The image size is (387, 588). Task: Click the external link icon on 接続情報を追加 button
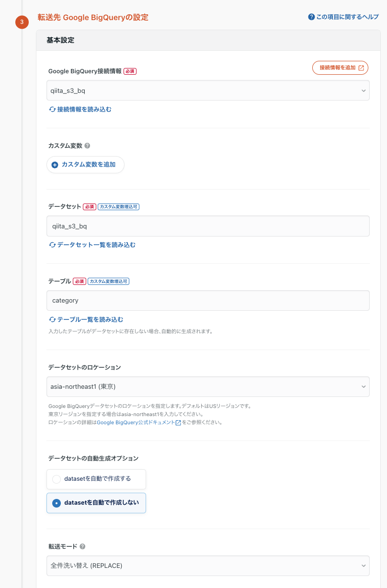point(361,68)
